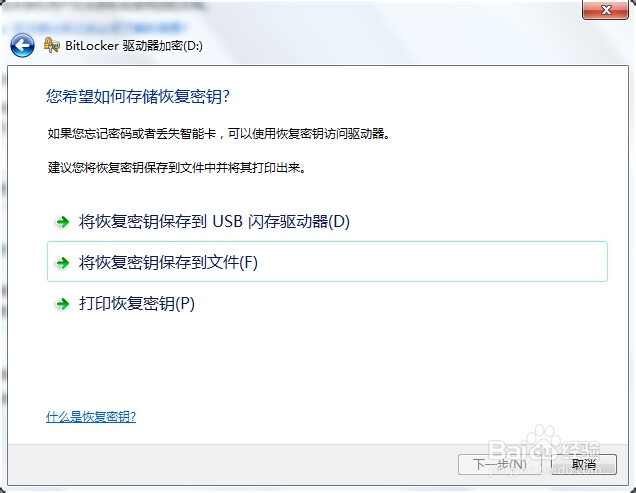
Task: Click the BitLocker key icon in title
Action: click(x=52, y=45)
